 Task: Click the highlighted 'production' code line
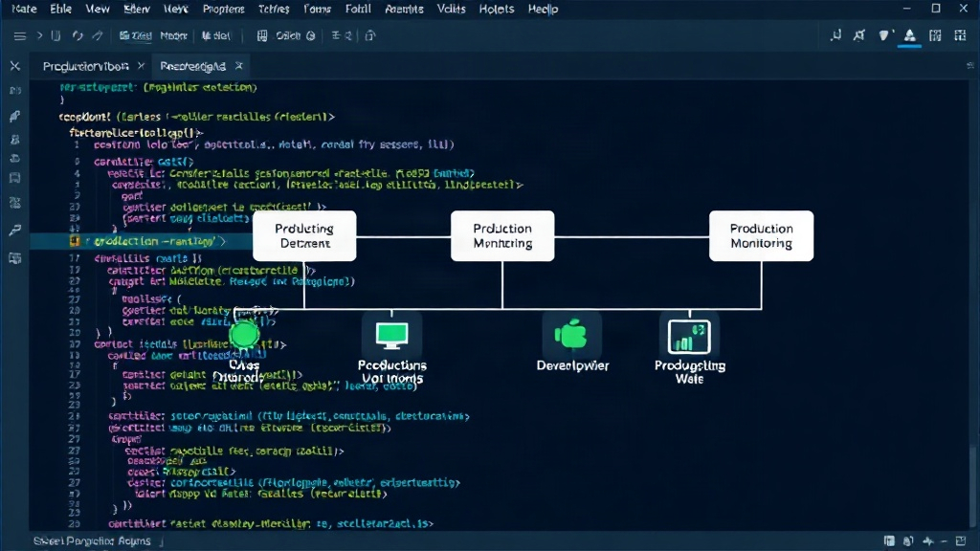[141, 241]
